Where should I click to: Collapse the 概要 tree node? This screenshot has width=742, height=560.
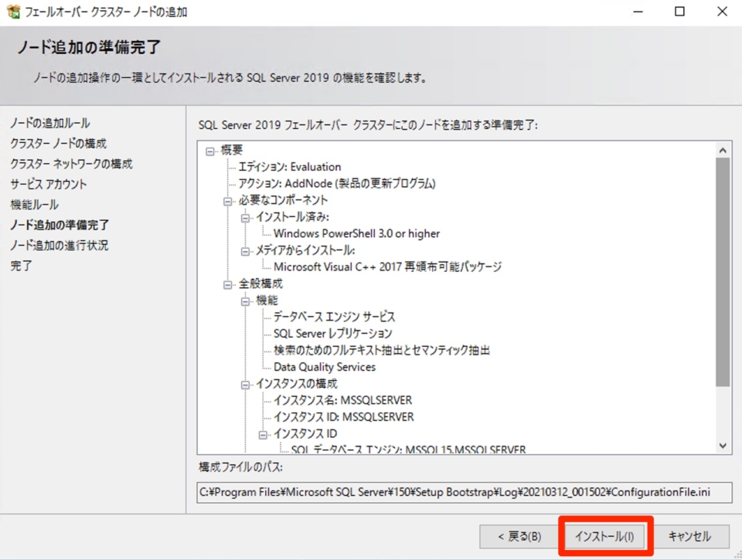coord(210,151)
